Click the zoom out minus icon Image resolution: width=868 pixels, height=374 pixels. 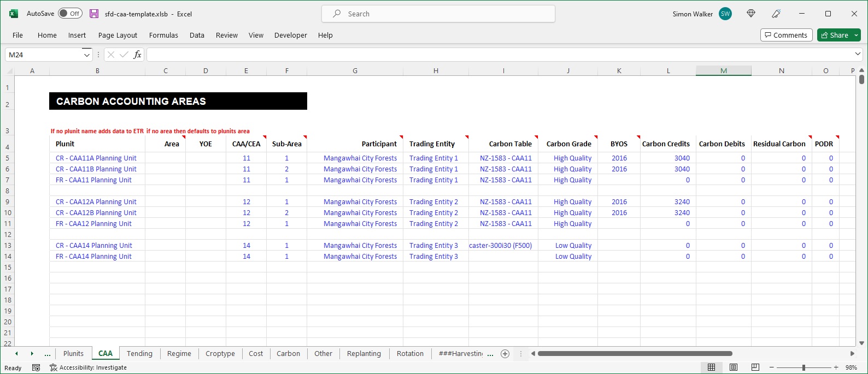[x=772, y=367]
